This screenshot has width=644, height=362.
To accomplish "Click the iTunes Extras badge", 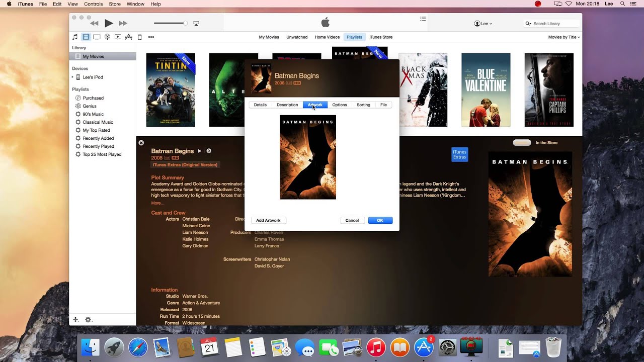I will click(459, 154).
